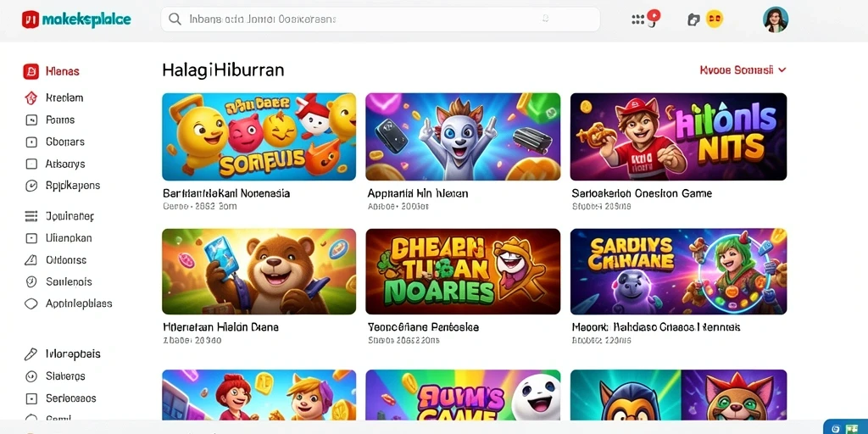Click the list icon beside Jopuinaner
868x434 pixels.
point(31,216)
